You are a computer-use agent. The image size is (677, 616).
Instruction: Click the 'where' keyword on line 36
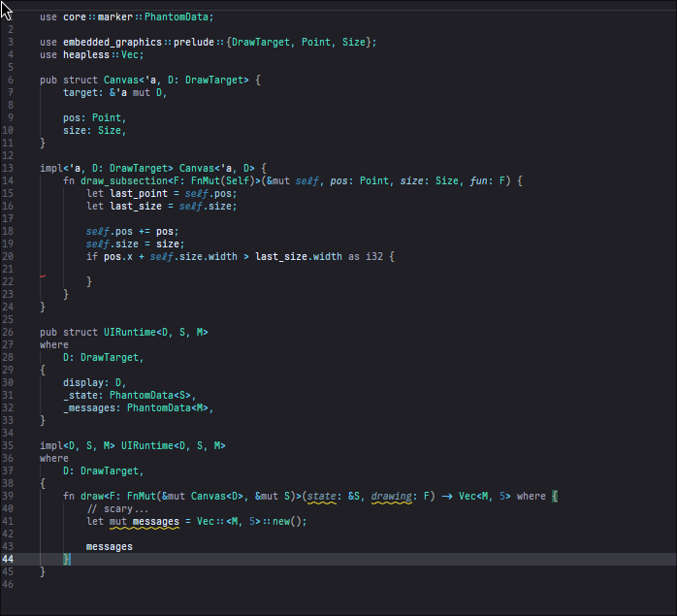(x=54, y=458)
